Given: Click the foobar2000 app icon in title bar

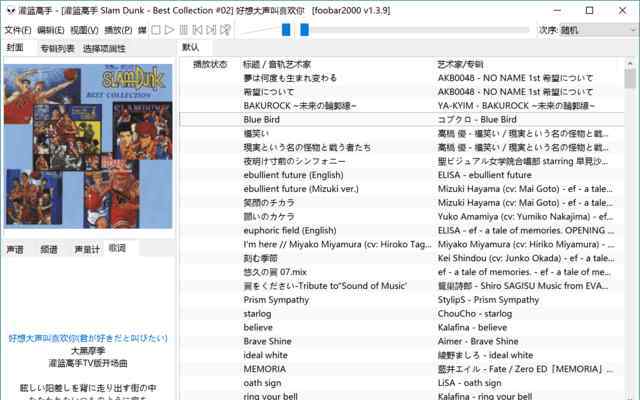Looking at the screenshot, I should pos(11,11).
